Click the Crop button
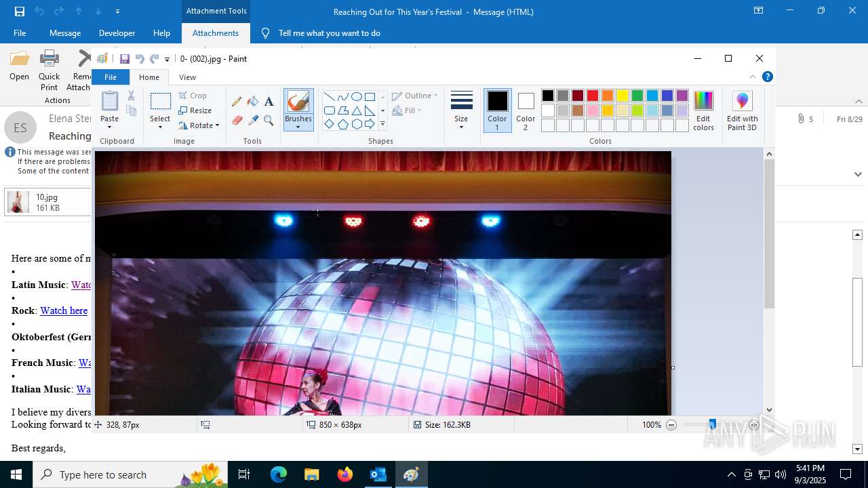This screenshot has height=488, width=868. [x=193, y=96]
